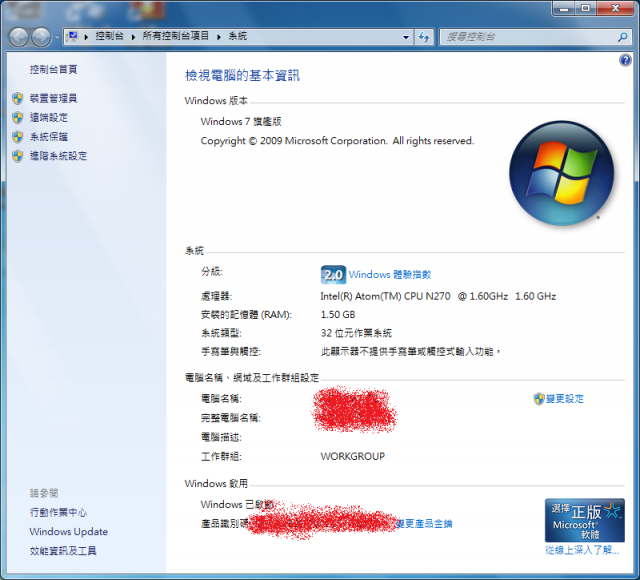Expand the arrow before 控制台 in breadcrumb

[87, 37]
